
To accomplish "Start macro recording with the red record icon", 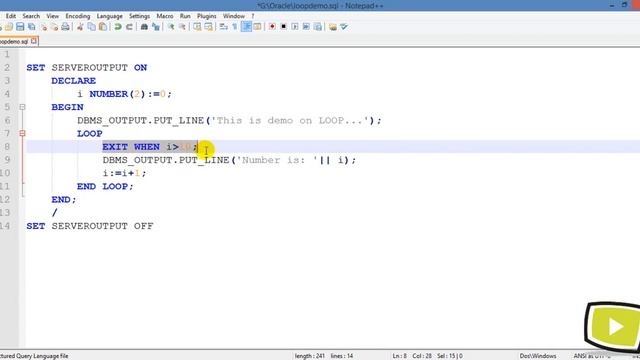I will (272, 27).
